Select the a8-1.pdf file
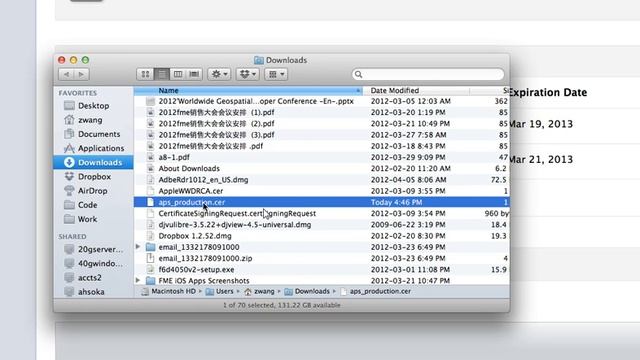The height and width of the screenshot is (360, 640). coord(322,157)
